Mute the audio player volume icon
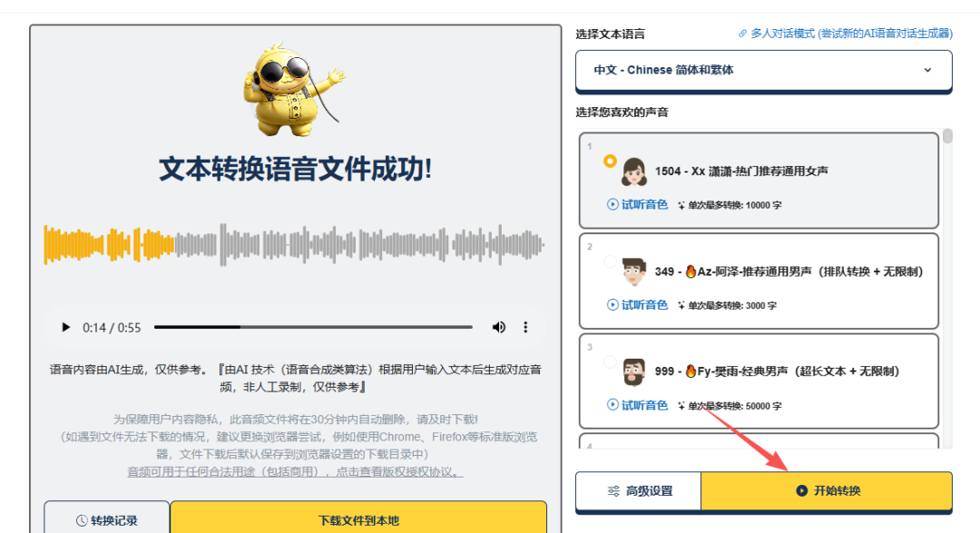 499,327
